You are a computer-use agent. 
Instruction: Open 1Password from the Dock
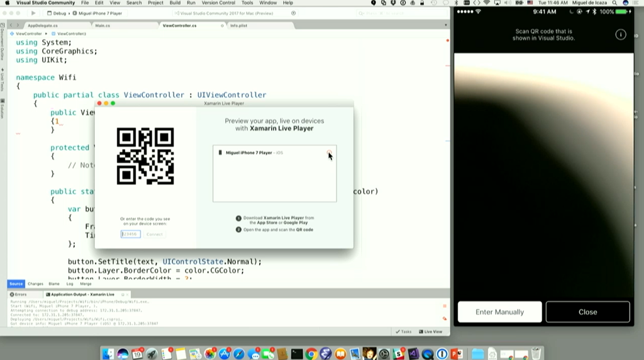[x=442, y=354]
